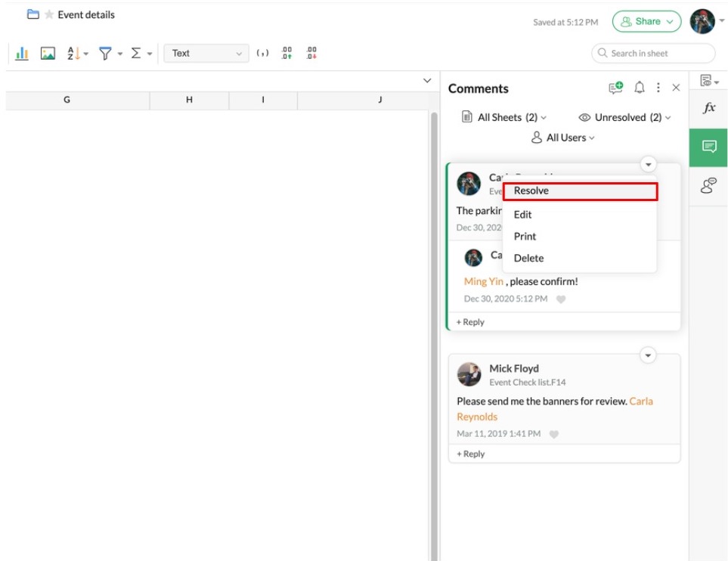Like the Ming Yin reply heart

(560, 299)
